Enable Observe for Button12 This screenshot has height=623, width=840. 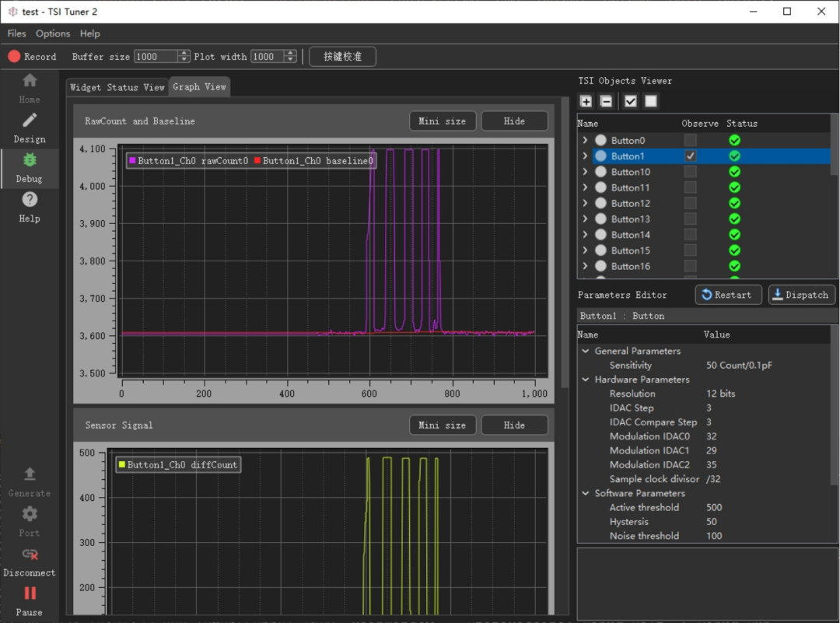pyautogui.click(x=690, y=203)
